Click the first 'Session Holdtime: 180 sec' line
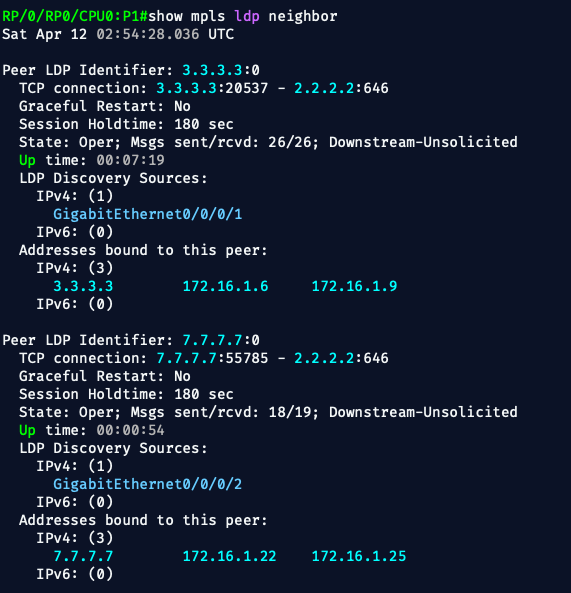Viewport: 571px width, 593px height. click(x=126, y=124)
